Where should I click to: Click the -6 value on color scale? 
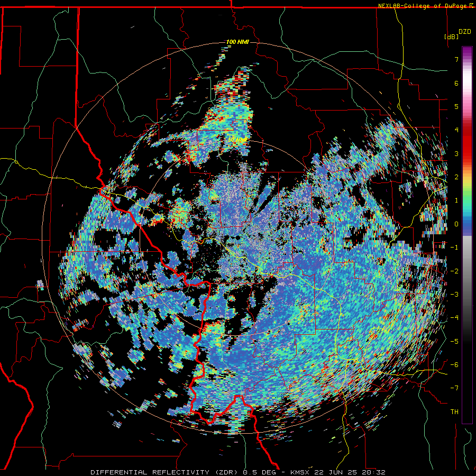(454, 365)
